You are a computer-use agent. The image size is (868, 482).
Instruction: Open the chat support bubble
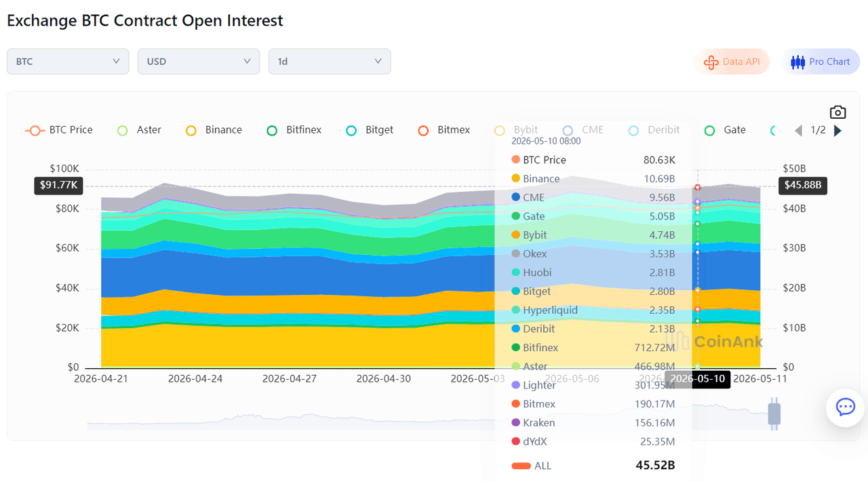click(845, 407)
